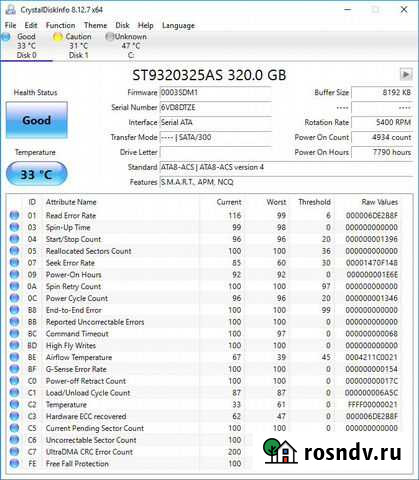
Task: Click the Buffer Size 8192 KB field
Action: tap(382, 92)
